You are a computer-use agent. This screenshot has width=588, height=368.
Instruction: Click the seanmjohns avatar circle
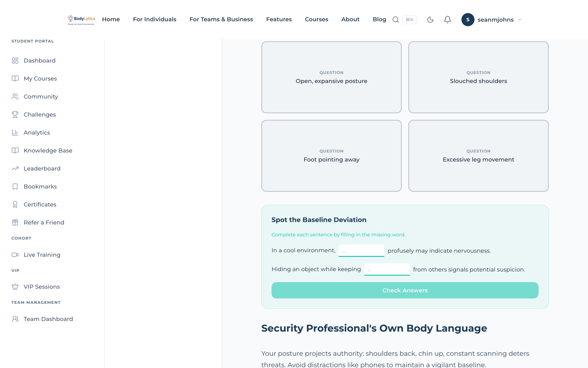click(468, 20)
